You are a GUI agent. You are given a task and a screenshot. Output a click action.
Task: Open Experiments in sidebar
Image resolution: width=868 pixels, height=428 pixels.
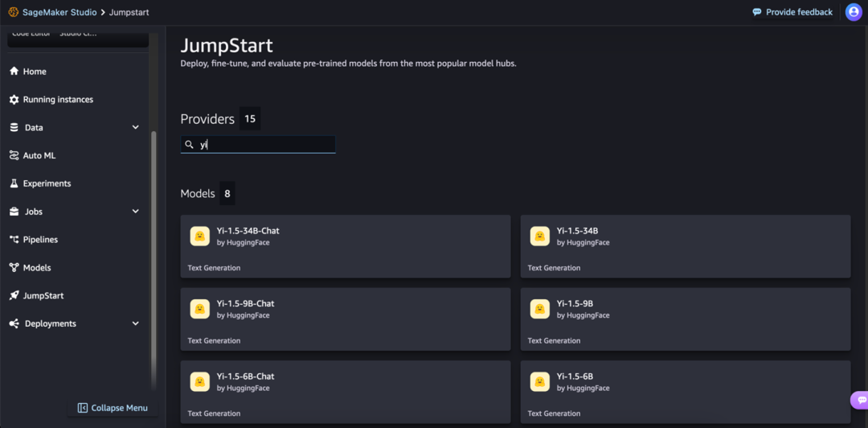click(47, 183)
